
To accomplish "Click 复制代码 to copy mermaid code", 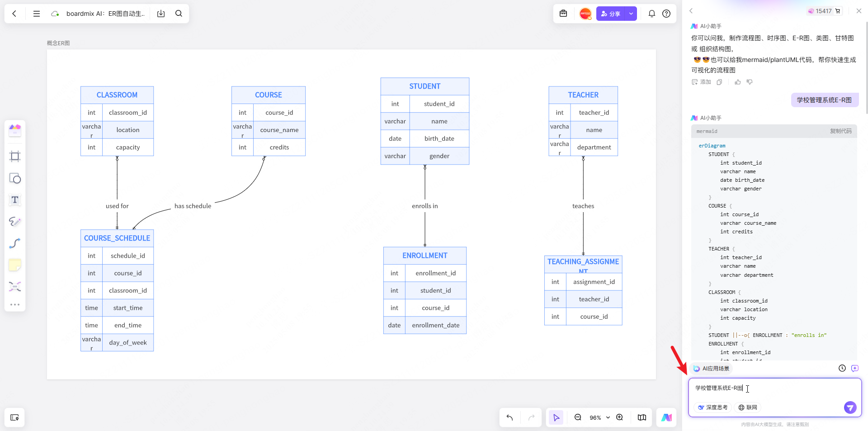I will (840, 131).
